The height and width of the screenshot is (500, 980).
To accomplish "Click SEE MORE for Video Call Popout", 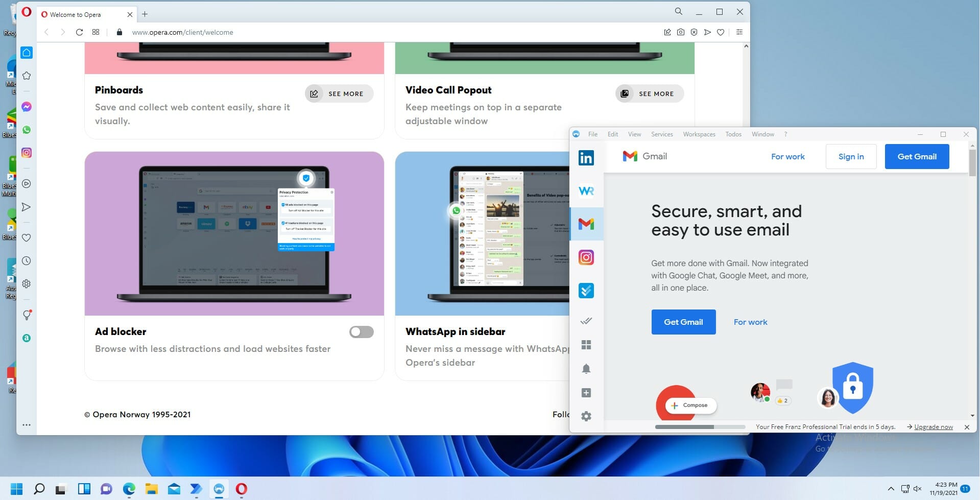I will (650, 93).
